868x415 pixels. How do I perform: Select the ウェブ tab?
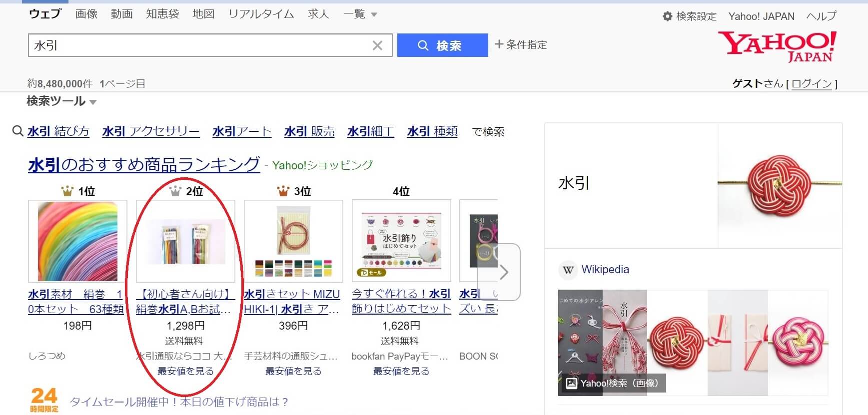[x=45, y=13]
